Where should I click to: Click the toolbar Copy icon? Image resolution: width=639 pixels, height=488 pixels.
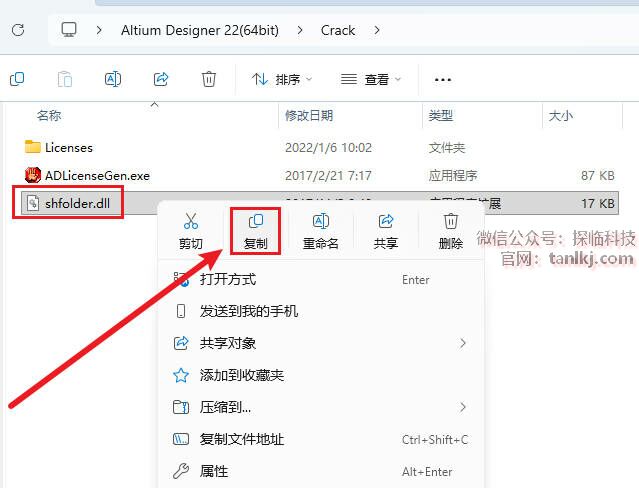17,79
